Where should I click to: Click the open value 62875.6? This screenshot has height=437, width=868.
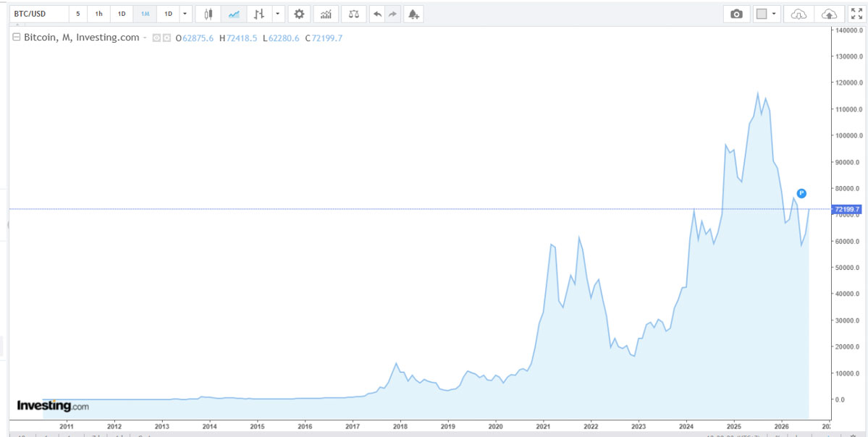click(x=198, y=38)
